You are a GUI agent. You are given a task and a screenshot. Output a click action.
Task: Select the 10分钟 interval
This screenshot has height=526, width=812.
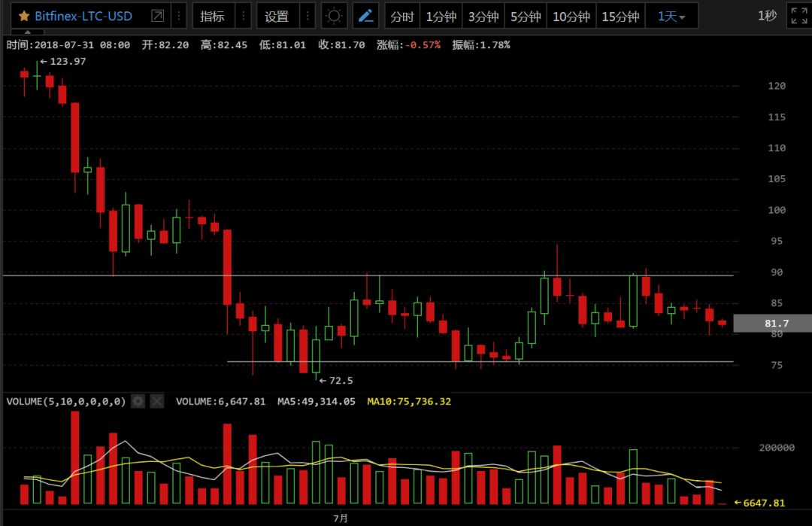[571, 17]
